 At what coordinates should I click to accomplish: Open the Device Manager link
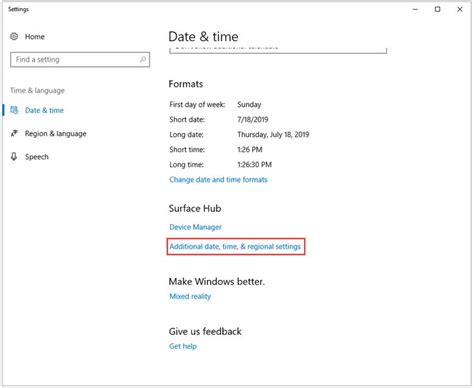[195, 227]
